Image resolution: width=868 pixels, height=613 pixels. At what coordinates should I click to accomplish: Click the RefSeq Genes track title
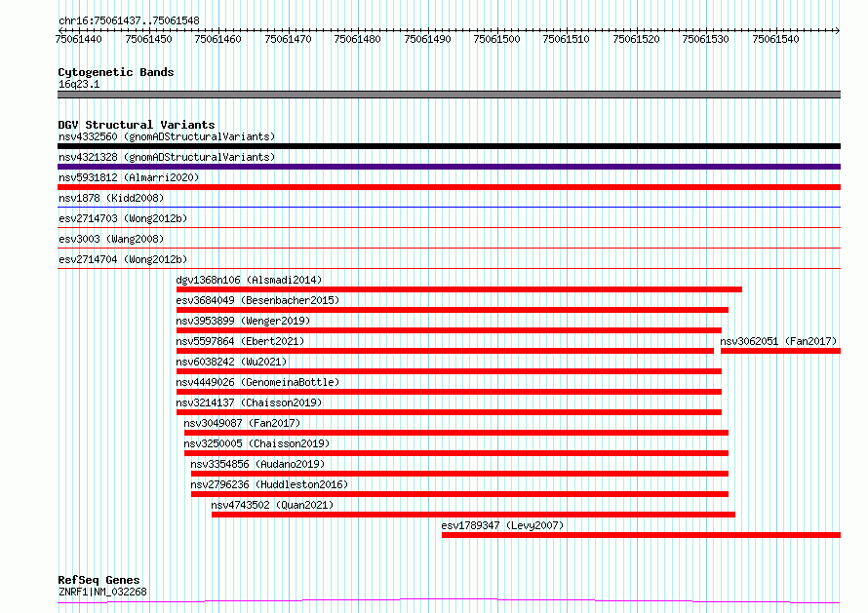[x=99, y=580]
